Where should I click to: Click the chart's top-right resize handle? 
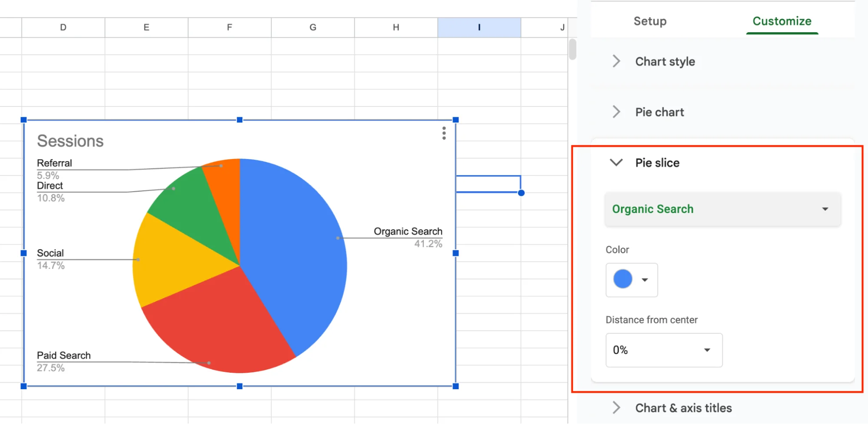tap(456, 120)
